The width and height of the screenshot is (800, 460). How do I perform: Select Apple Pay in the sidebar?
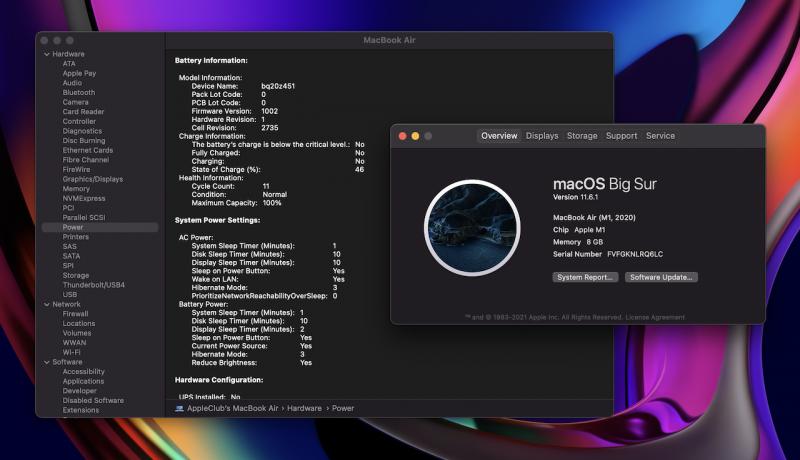[x=79, y=73]
